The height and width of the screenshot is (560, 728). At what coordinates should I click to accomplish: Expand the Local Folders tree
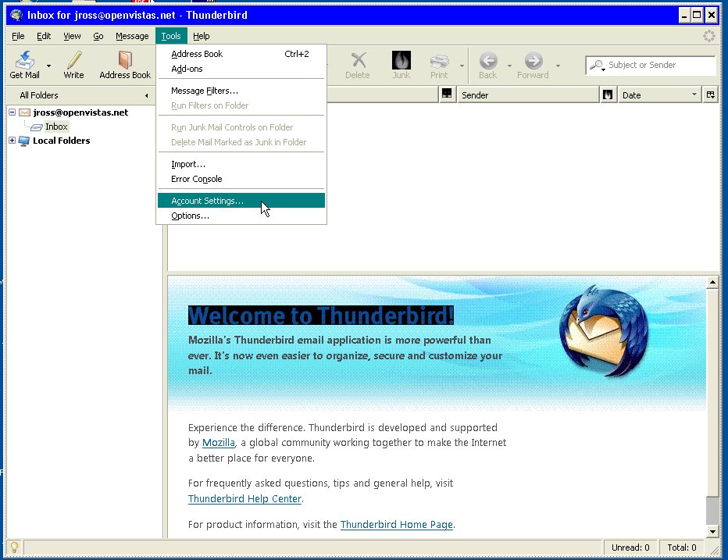point(12,140)
